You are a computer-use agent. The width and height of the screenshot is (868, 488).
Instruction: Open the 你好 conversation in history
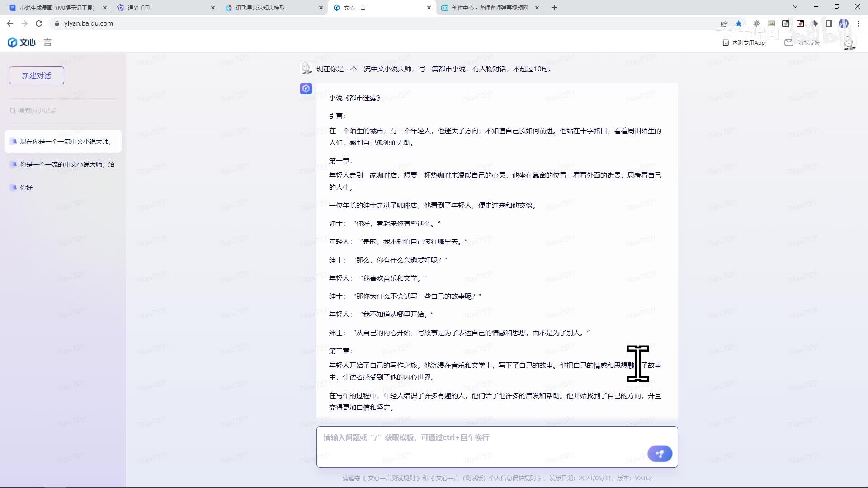26,188
